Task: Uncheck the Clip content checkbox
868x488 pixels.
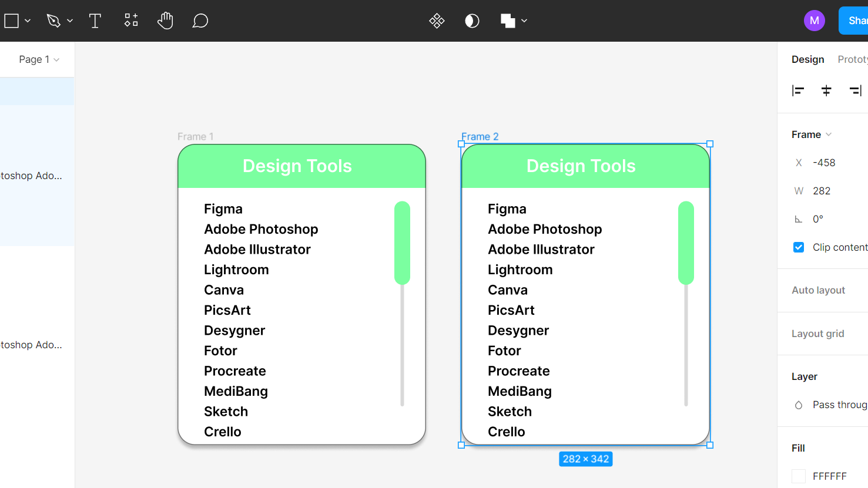Action: coord(799,247)
